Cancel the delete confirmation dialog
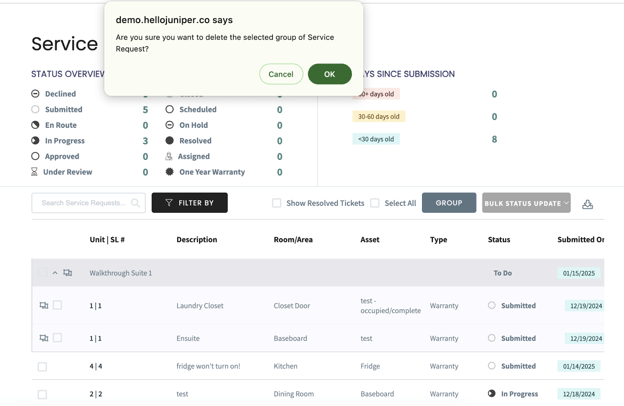Viewport: 624px width, 406px height. pos(281,74)
